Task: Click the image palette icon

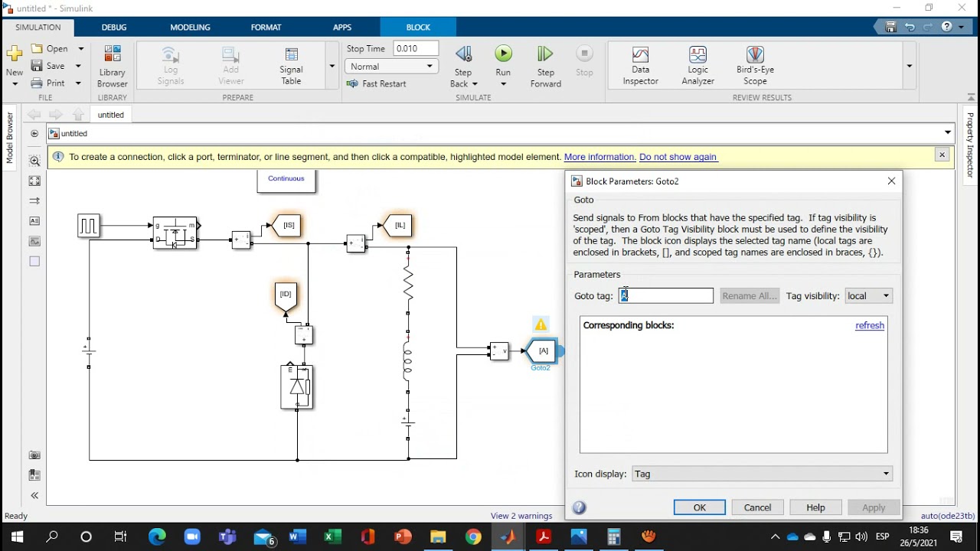Action: click(34, 240)
